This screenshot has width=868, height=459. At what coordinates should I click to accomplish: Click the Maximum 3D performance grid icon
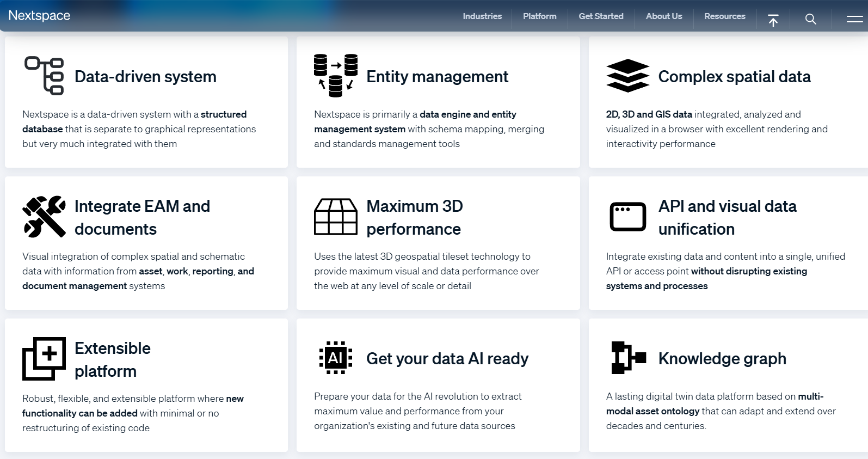336,217
